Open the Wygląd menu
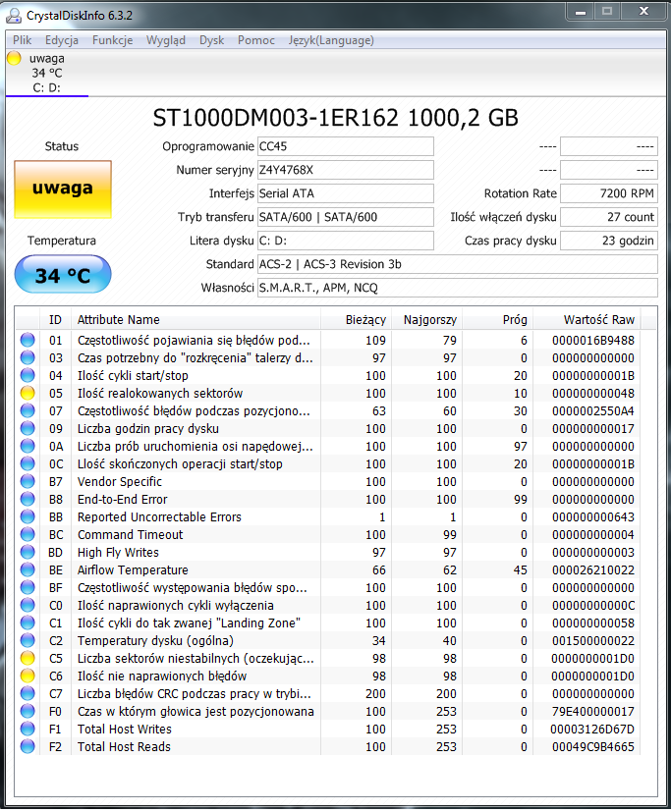The image size is (671, 812). (x=166, y=40)
